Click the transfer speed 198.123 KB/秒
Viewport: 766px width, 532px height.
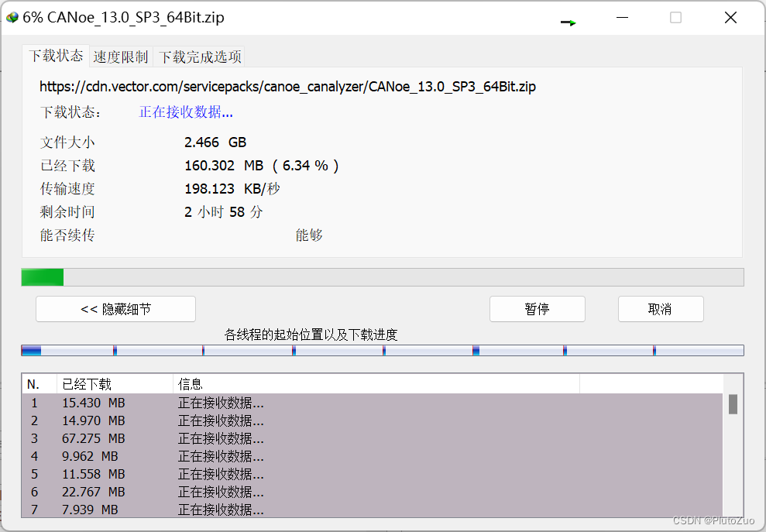[232, 189]
